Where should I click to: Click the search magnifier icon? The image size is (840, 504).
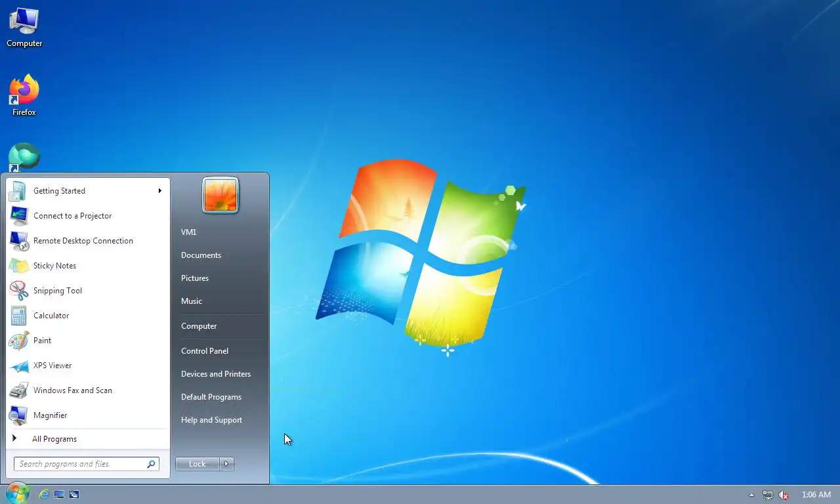coord(152,464)
